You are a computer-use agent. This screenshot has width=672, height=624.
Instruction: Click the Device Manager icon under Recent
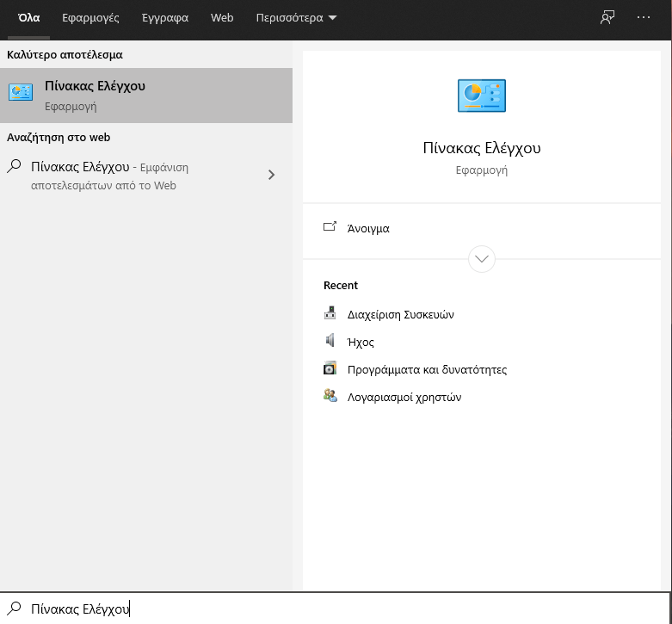tap(330, 314)
